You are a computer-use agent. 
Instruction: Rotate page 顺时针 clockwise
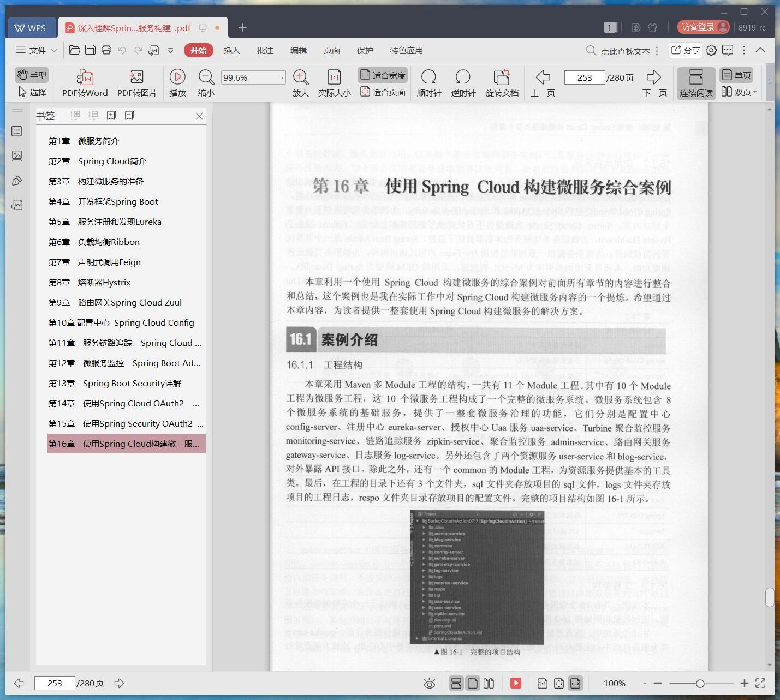429,83
